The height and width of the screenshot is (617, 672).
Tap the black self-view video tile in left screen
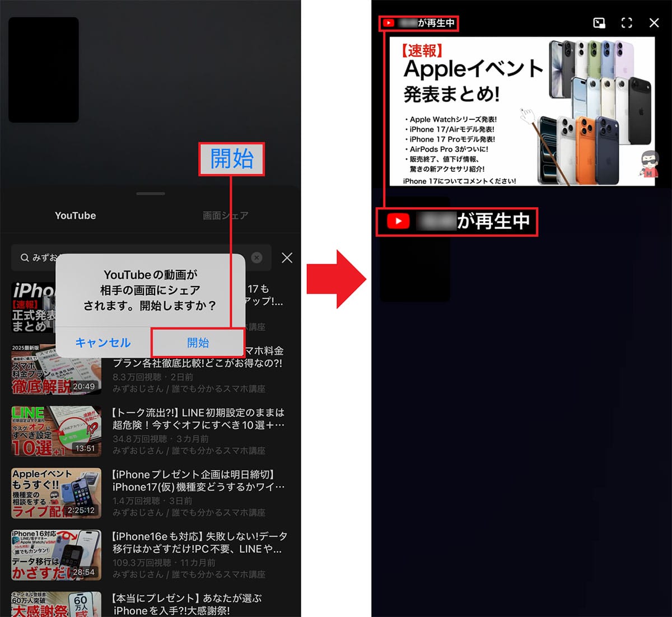pos(44,70)
